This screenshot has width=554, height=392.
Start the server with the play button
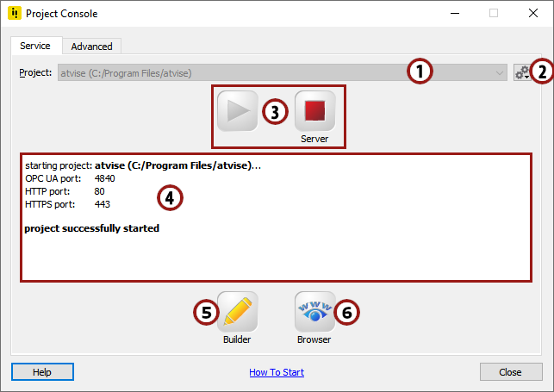point(238,111)
